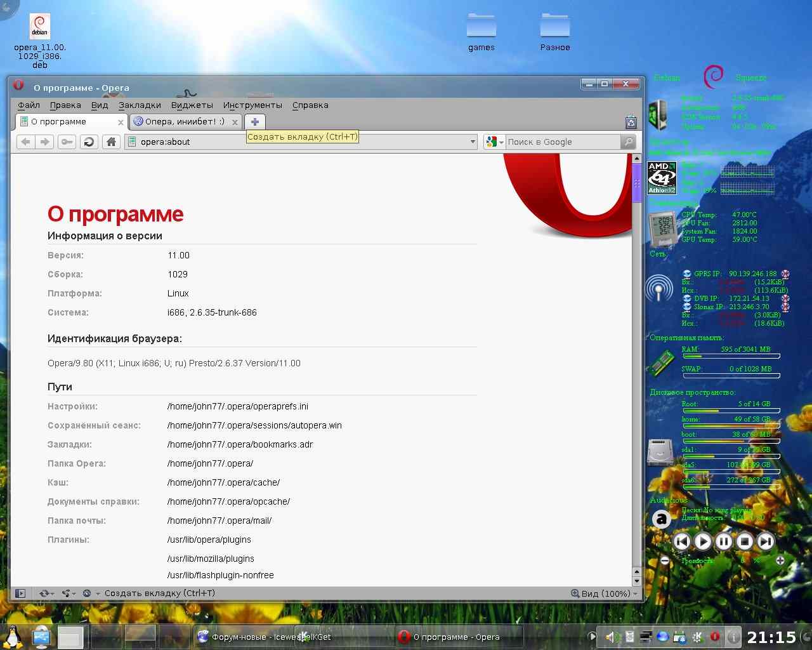The width and height of the screenshot is (812, 650).
Task: Raise volume with the widget plus button
Action: click(x=780, y=560)
